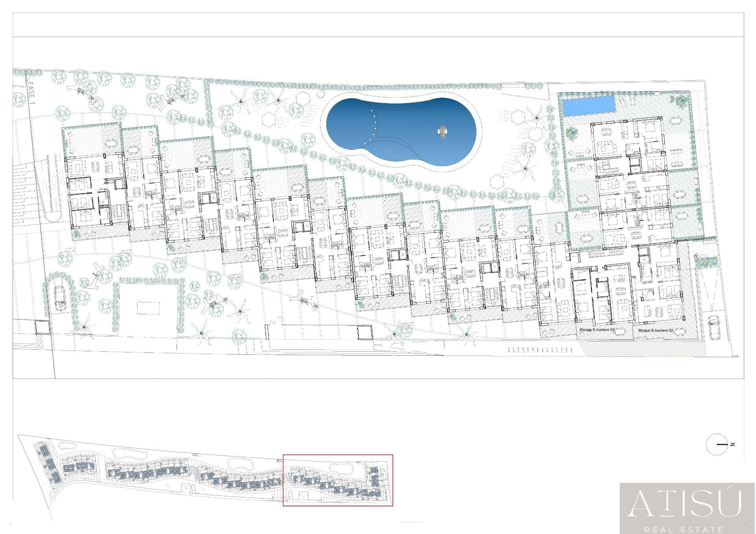
Task: Click the empty title strip above the plan
Action: [378, 25]
